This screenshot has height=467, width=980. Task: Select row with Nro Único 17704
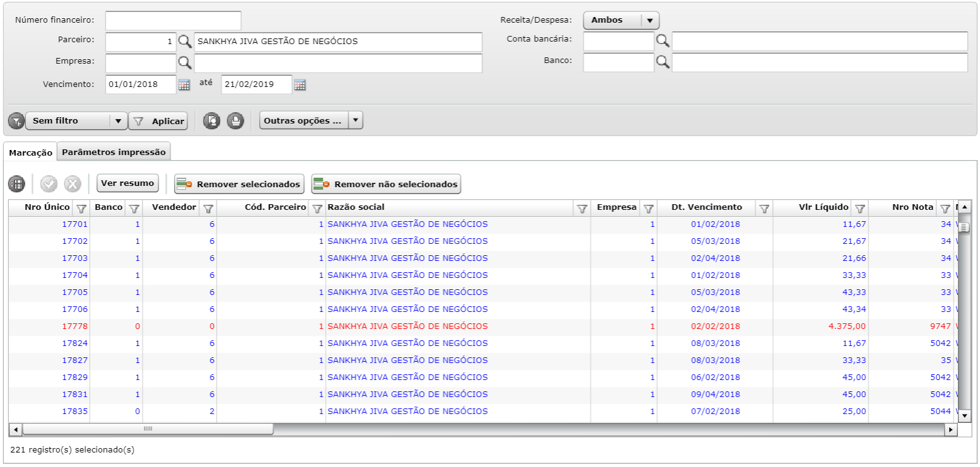(483, 275)
